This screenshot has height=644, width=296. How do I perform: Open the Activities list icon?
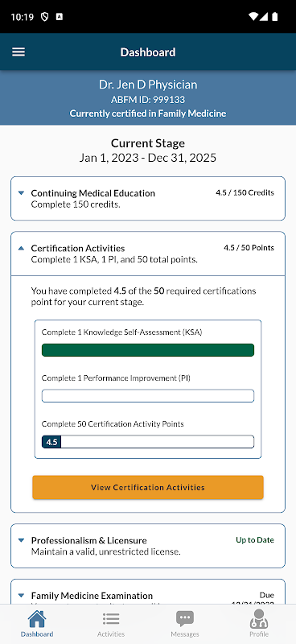coord(111,618)
